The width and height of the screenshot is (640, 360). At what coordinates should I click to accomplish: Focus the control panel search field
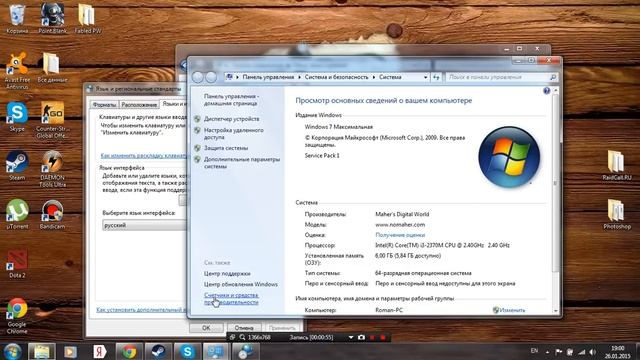click(502, 77)
